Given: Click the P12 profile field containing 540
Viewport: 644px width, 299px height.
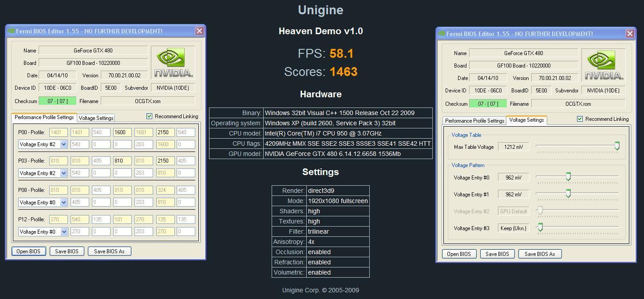Looking at the screenshot, I should [80, 219].
